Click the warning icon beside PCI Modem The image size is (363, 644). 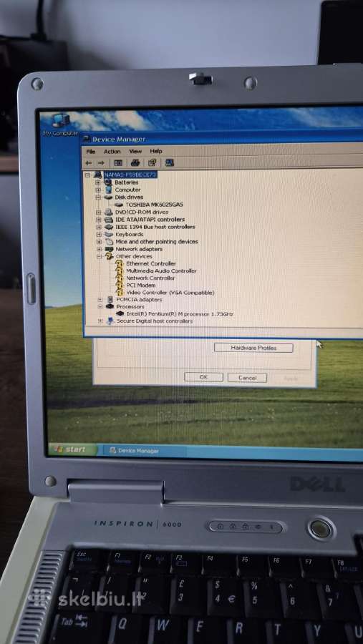point(120,286)
